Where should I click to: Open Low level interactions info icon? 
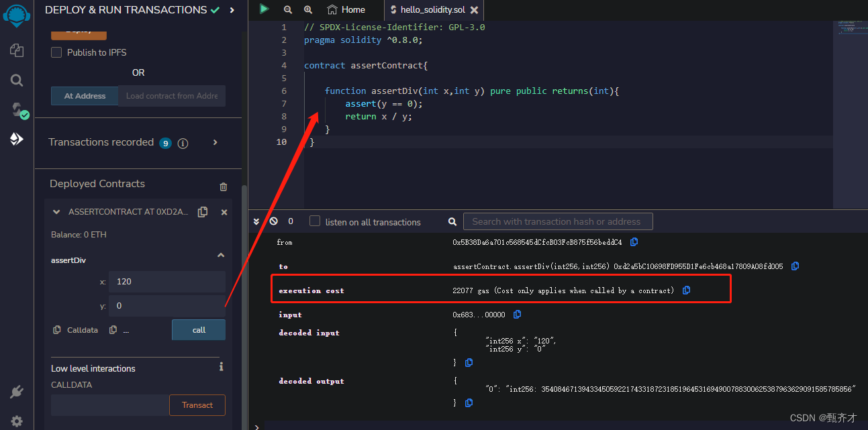[221, 367]
